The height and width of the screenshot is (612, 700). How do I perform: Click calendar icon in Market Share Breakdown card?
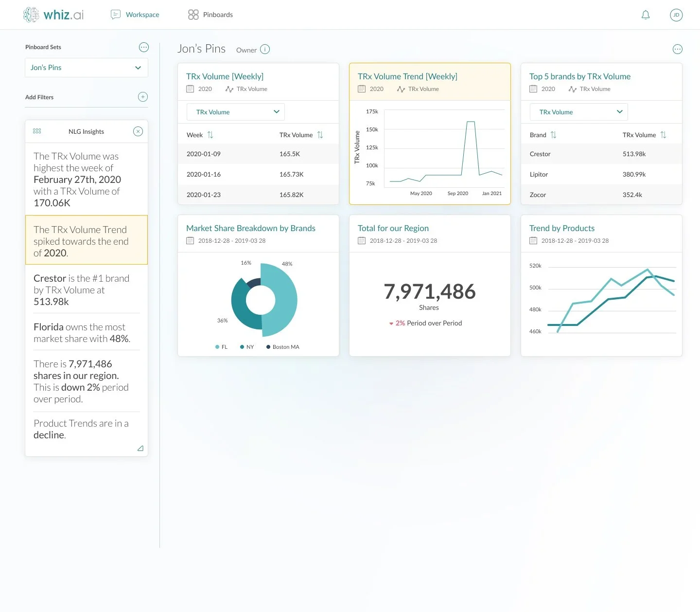(x=190, y=240)
